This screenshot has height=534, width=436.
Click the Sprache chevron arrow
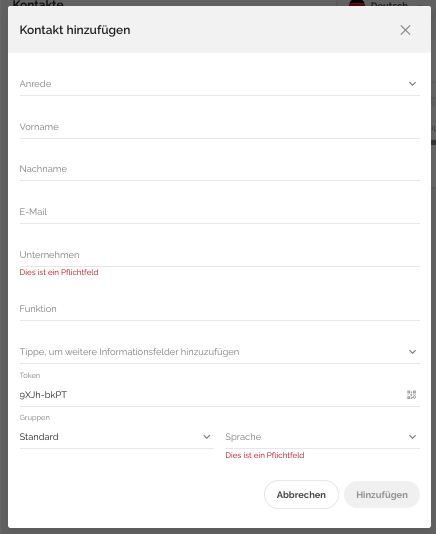412,437
